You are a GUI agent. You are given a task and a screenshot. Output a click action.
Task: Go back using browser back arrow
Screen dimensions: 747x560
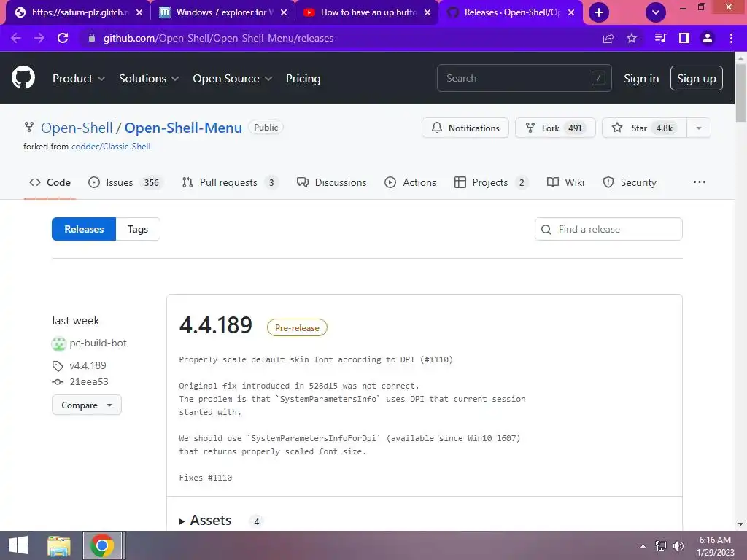click(16, 38)
